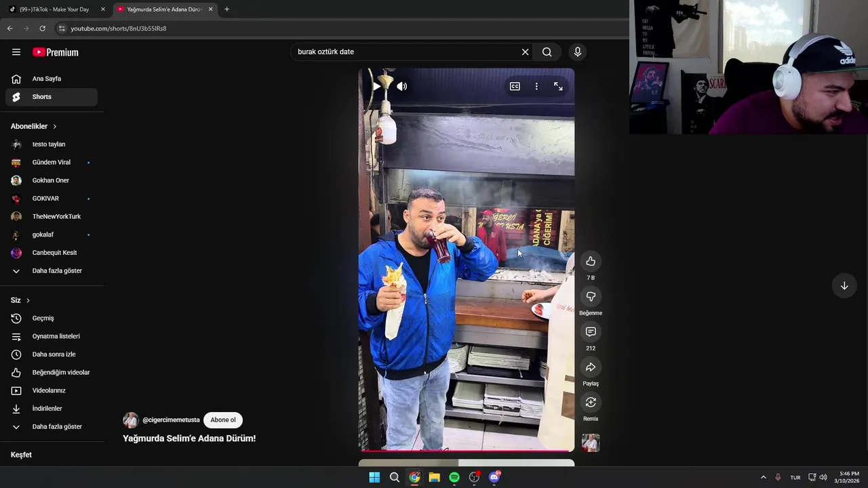Close the Yağmurda Selim'e Adana Dürüm tab

[x=210, y=9]
